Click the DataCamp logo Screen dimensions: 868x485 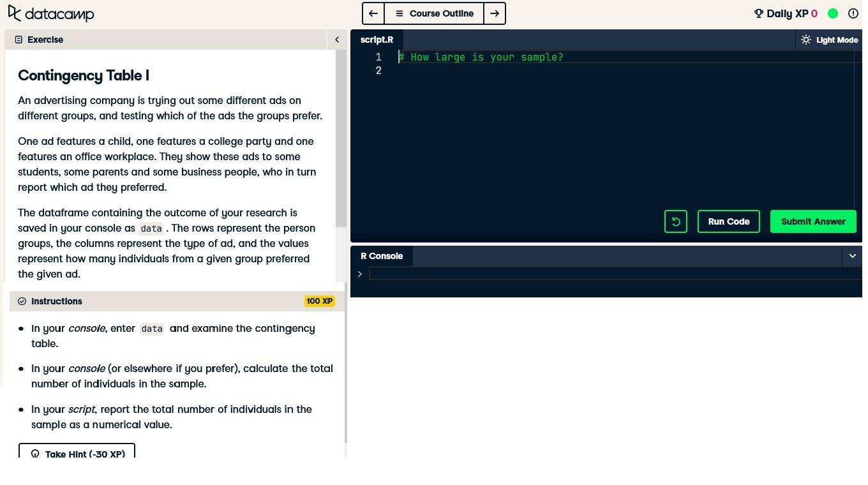[x=50, y=13]
